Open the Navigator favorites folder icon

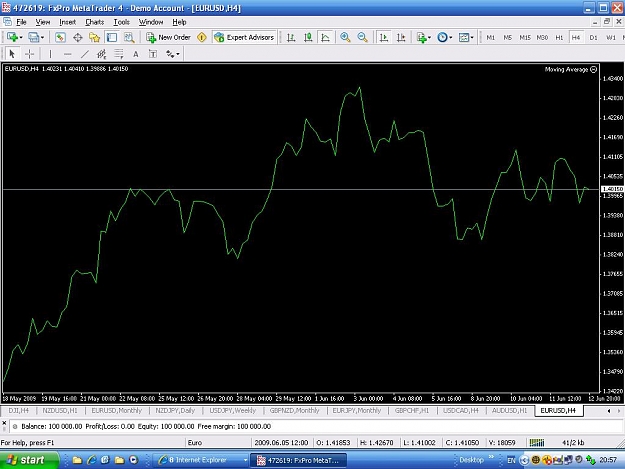point(94,37)
